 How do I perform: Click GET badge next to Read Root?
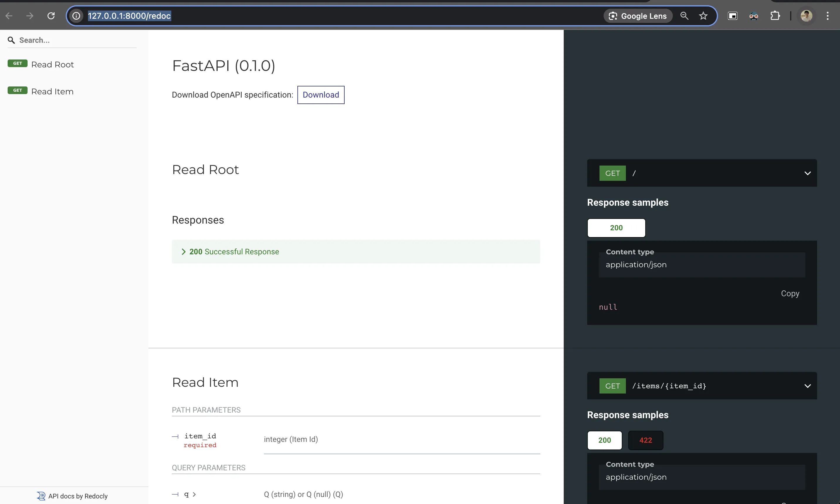coord(17,64)
